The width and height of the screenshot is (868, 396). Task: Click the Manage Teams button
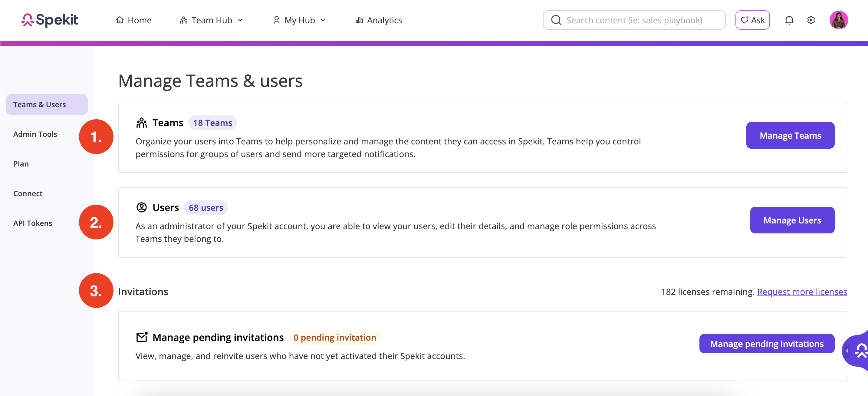click(x=790, y=135)
